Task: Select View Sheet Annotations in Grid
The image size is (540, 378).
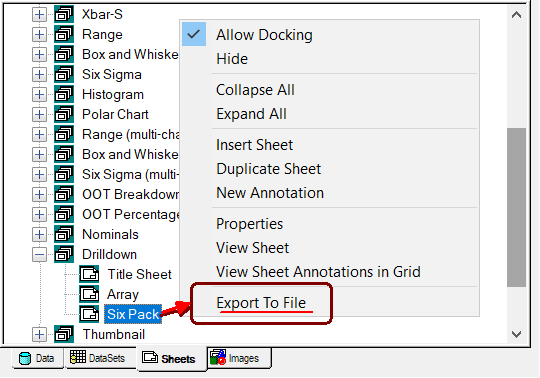Action: 318,272
